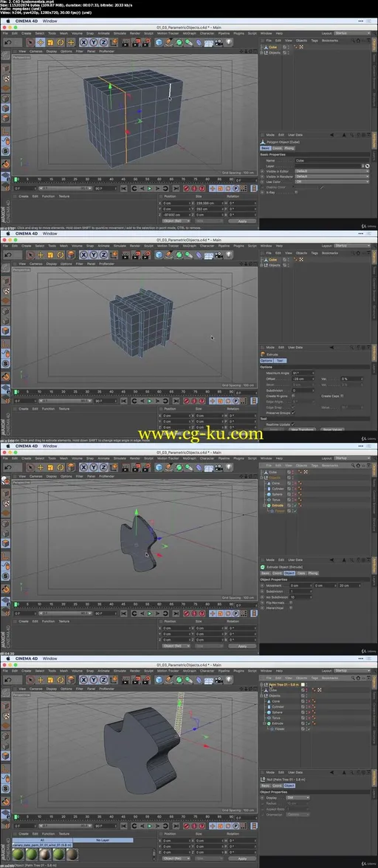Open Render Settings icon in the Palm Tree frame
Screen dimensions: 378x868
(x=146, y=680)
